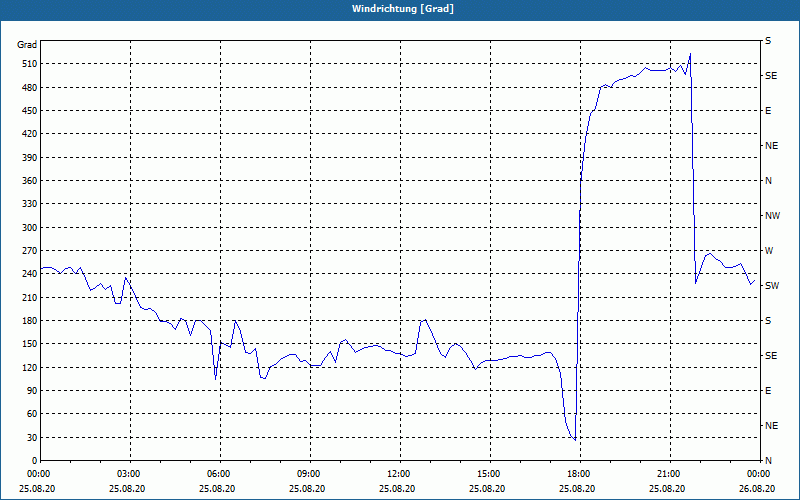Screen dimensions: 800x500
Task: Click the 00:00 label above 25.08.20
Action: point(37,474)
